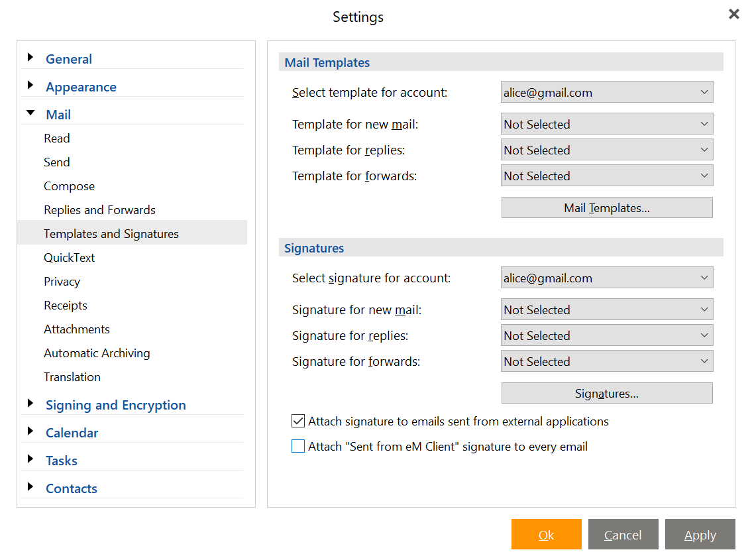
Task: Open Template for replies dropdown
Action: pos(607,150)
